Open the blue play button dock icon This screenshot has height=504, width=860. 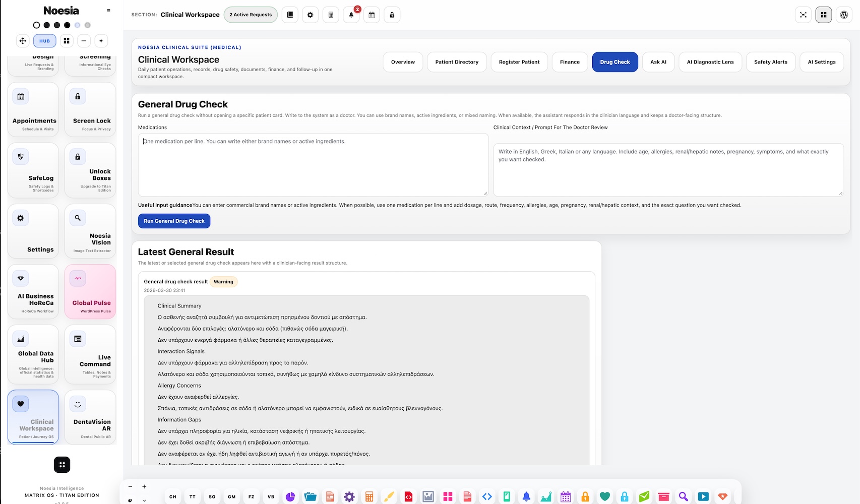703,496
